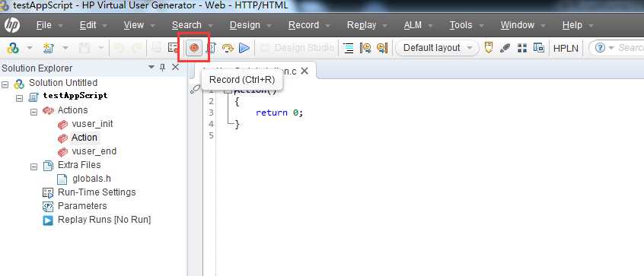Open the Replay menu
The height and width of the screenshot is (276, 644).
(362, 25)
